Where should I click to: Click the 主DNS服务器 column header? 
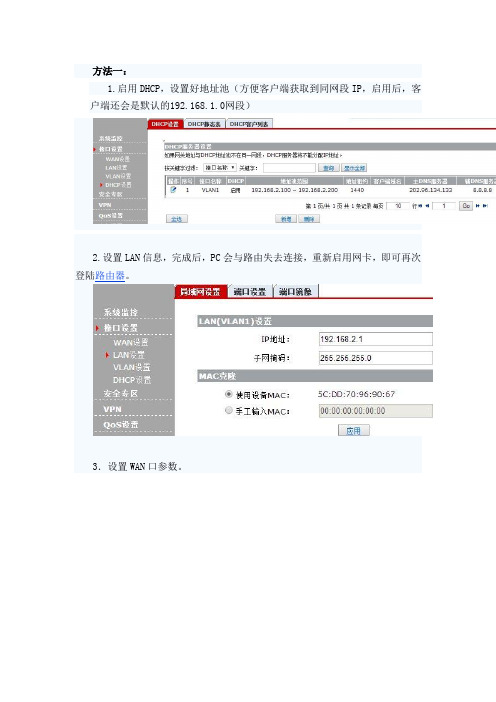430,181
